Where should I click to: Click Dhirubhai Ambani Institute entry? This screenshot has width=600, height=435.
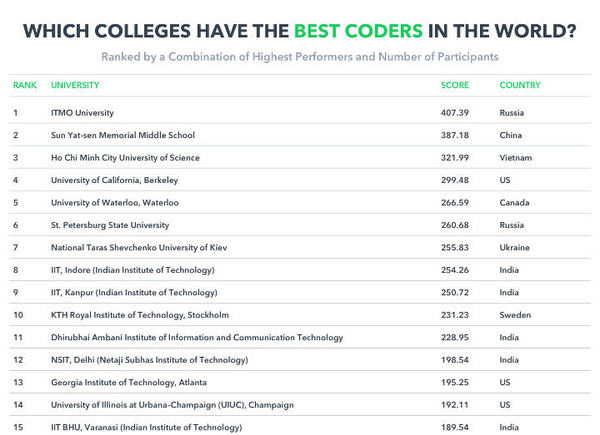point(197,336)
